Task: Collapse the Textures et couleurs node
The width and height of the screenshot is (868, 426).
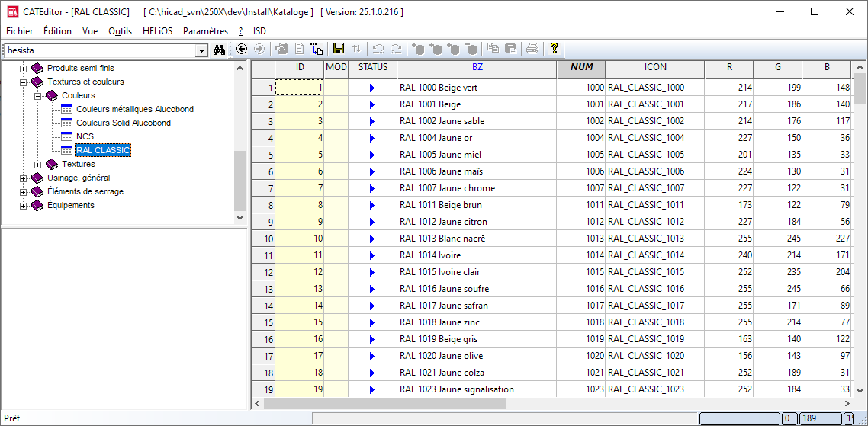Action: point(24,82)
